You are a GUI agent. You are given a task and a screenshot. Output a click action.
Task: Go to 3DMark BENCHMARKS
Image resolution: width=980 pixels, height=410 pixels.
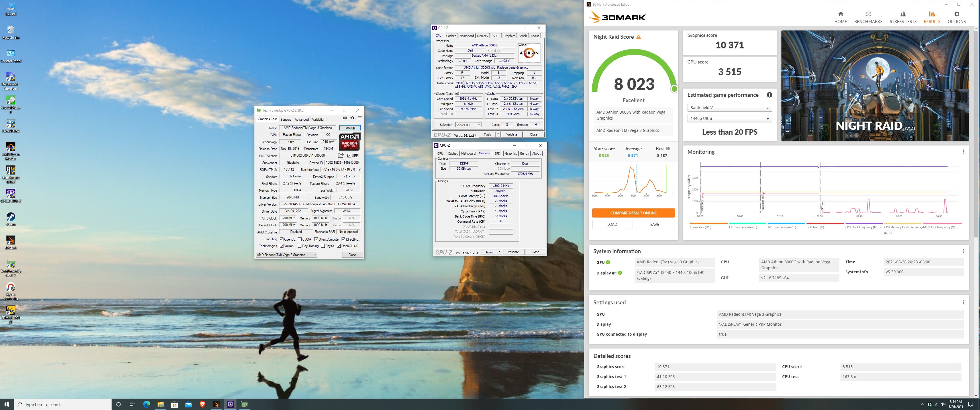[868, 17]
